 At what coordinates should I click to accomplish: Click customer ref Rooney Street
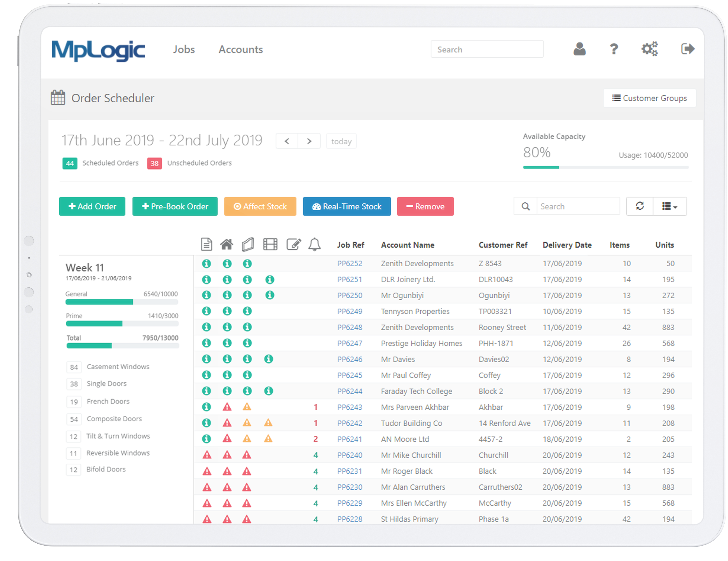502,327
